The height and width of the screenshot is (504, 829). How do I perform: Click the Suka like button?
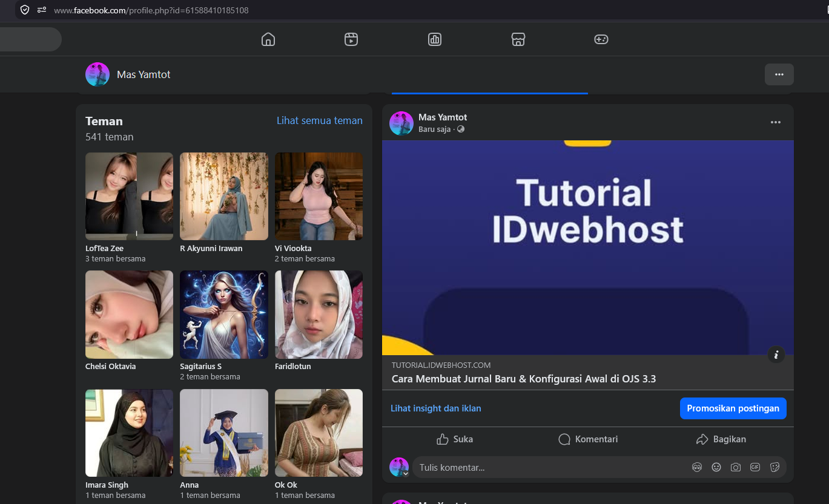click(x=455, y=439)
